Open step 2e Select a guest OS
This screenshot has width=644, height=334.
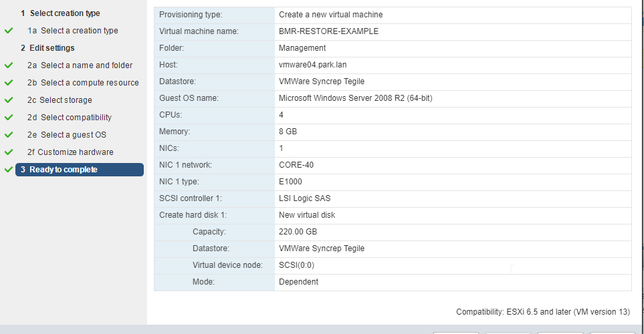click(x=66, y=134)
